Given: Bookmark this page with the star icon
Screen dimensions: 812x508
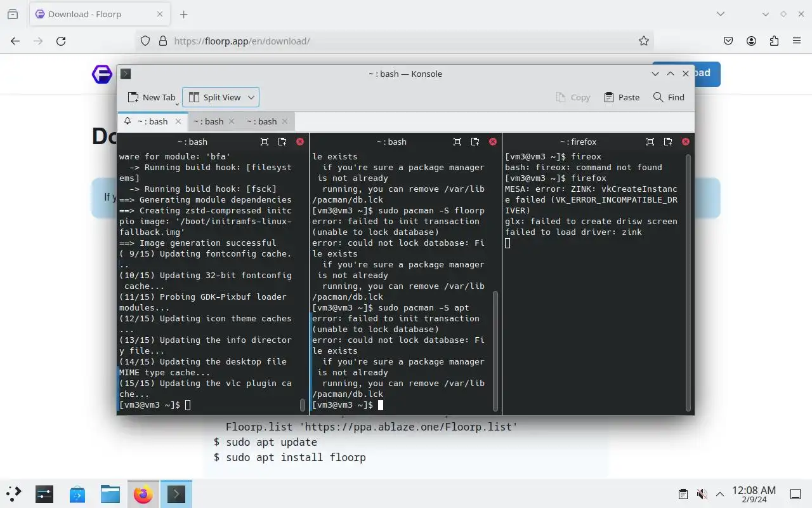Looking at the screenshot, I should click(x=644, y=41).
